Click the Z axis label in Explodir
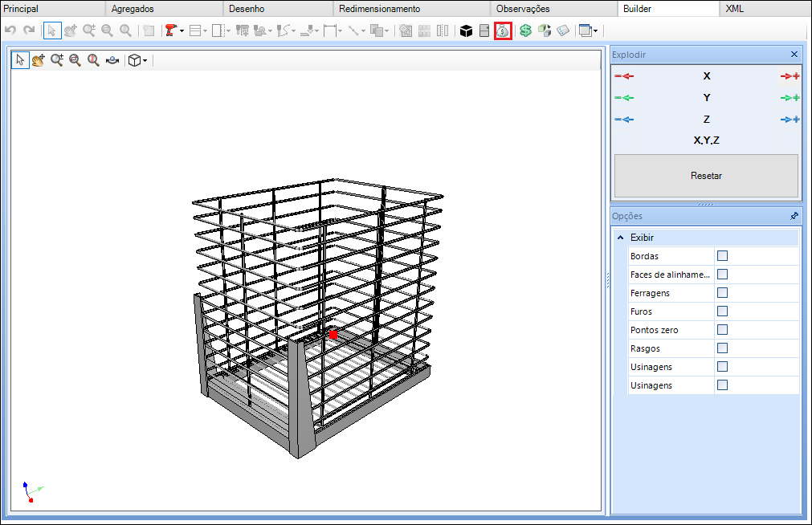Image resolution: width=812 pixels, height=525 pixels. (707, 120)
